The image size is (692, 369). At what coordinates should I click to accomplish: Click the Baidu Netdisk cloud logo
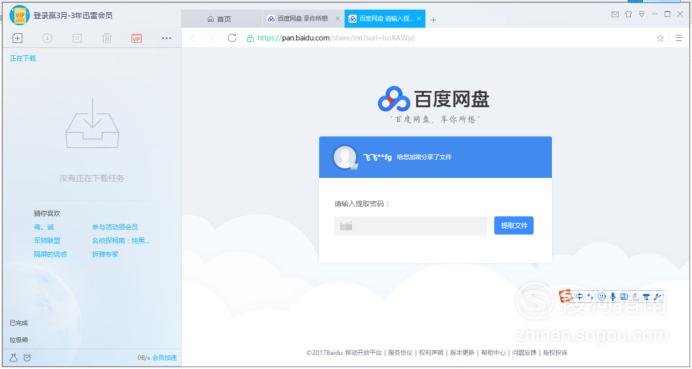pyautogui.click(x=394, y=99)
